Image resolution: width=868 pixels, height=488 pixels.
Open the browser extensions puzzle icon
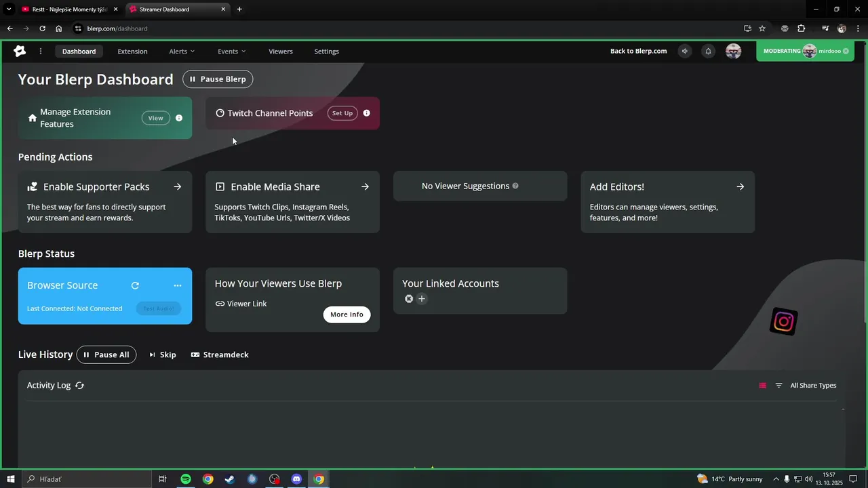point(802,28)
